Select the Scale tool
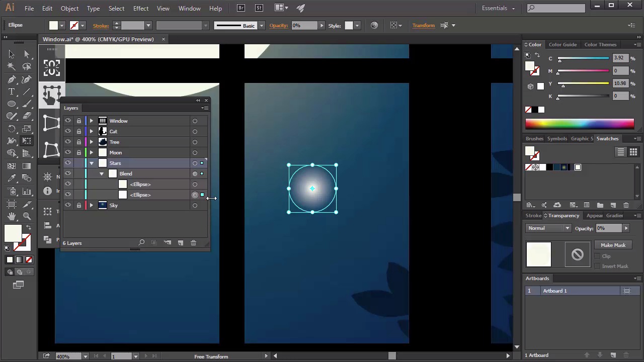This screenshot has width=644, height=362. 27,129
